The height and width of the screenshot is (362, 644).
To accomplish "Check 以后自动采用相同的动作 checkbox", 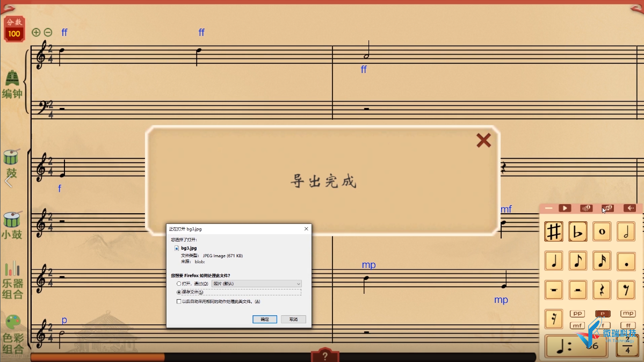I will point(179,302).
